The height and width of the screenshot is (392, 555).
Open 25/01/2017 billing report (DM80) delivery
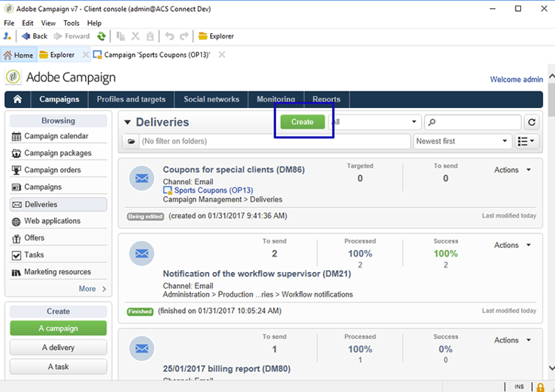[x=226, y=368]
